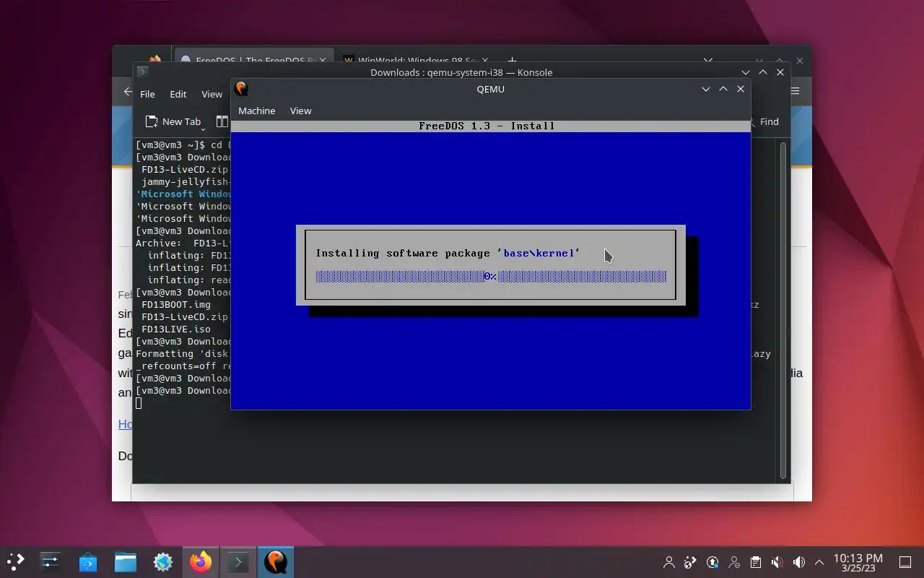Screen dimensions: 924x578
Task: Open the Edit menu in Konsole
Action: point(178,94)
